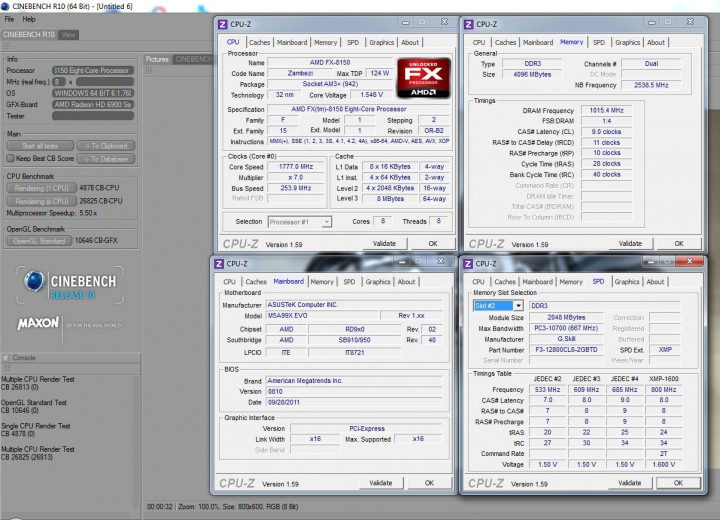Click the Core Speed value 1777.0 MHz
The width and height of the screenshot is (720, 520).
pos(296,167)
